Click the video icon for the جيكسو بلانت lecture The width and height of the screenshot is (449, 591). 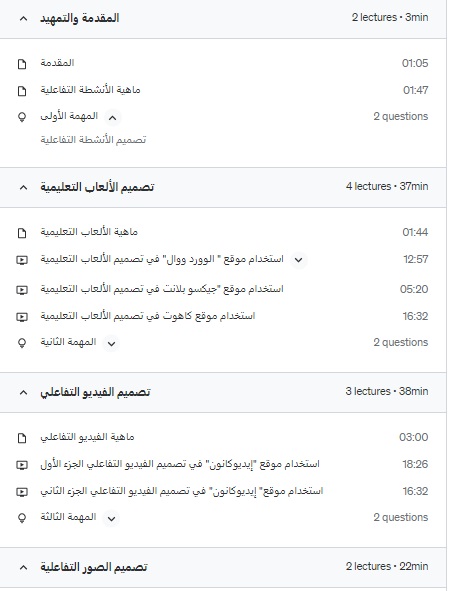[x=22, y=289]
